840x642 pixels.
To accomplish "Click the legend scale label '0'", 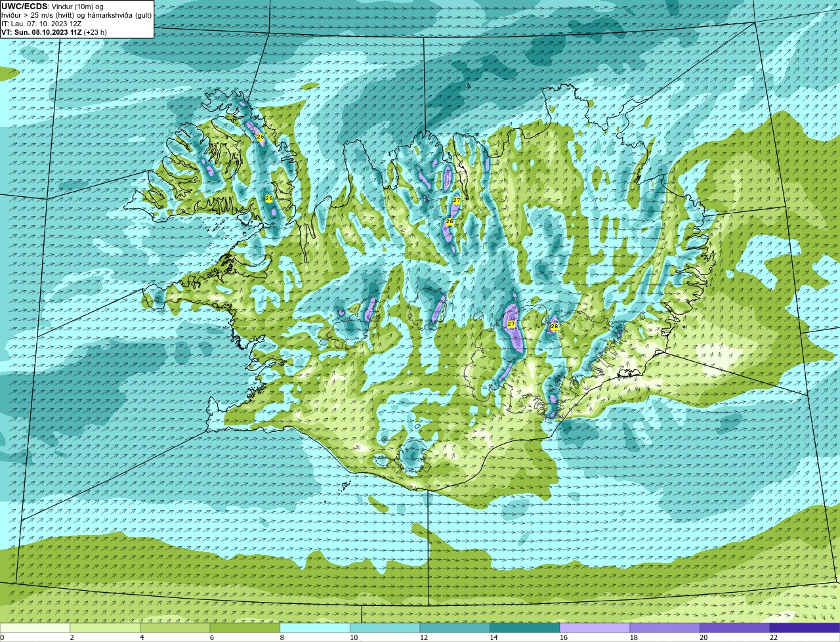I will (x=2, y=637).
